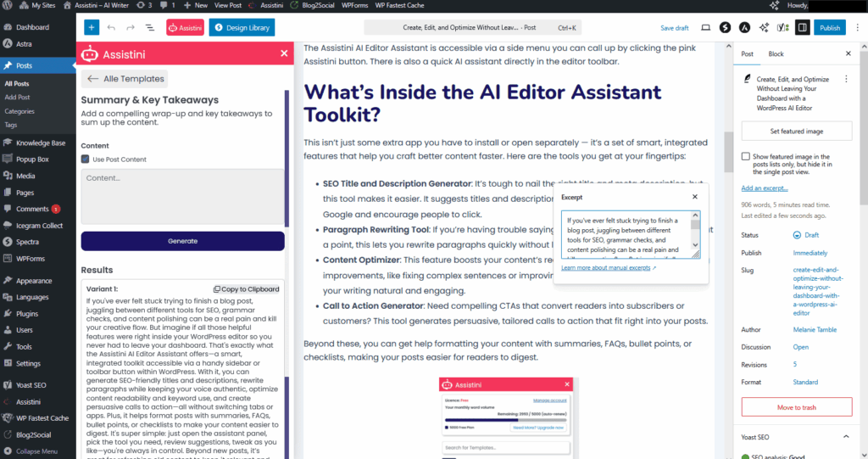Viewport: 868px width, 459px height.
Task: Open the Jetpack lightning icon
Action: (x=725, y=27)
